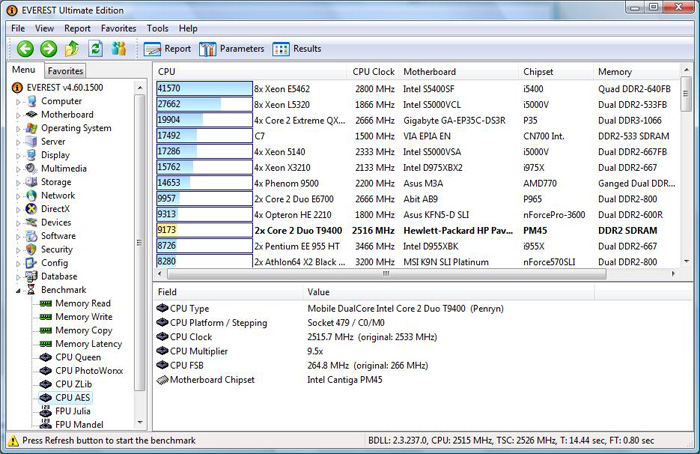Open the Tools menu

[157, 28]
